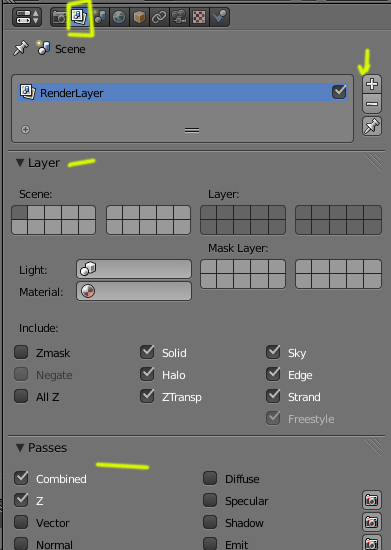Click the Passes panel grip corner

(373, 447)
